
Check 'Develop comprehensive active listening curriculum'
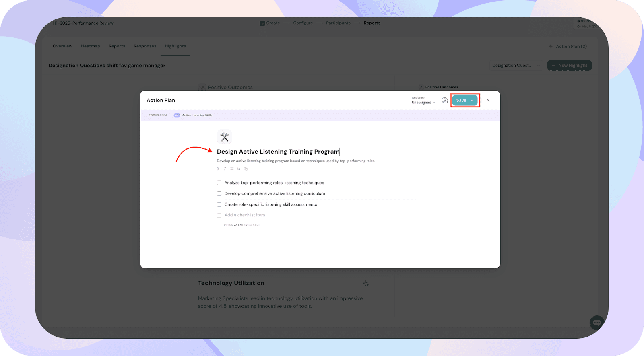tap(219, 193)
